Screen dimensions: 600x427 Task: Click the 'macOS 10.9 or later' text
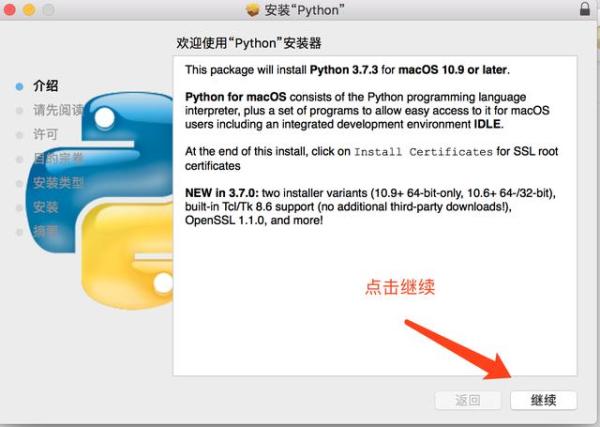(453, 70)
